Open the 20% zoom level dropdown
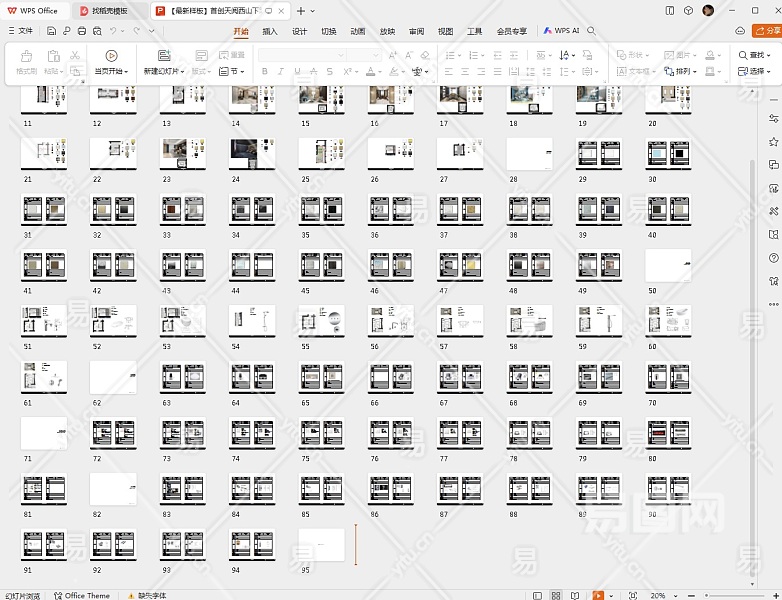 pos(662,595)
